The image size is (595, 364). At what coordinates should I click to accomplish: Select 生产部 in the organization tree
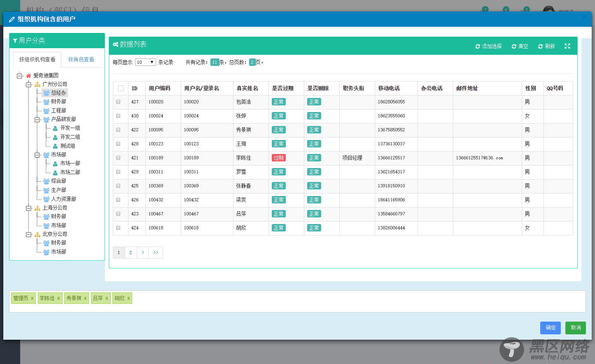58,190
